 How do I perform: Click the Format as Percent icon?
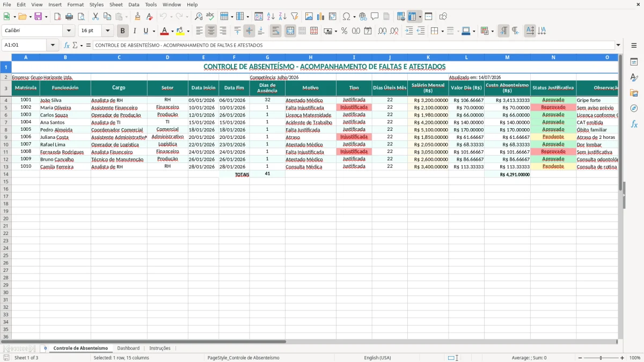[x=344, y=31]
